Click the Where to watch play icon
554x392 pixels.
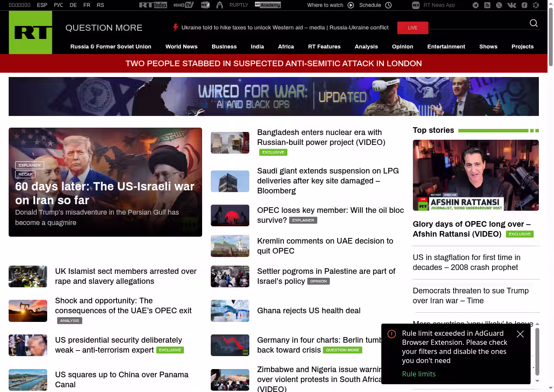point(351,5)
